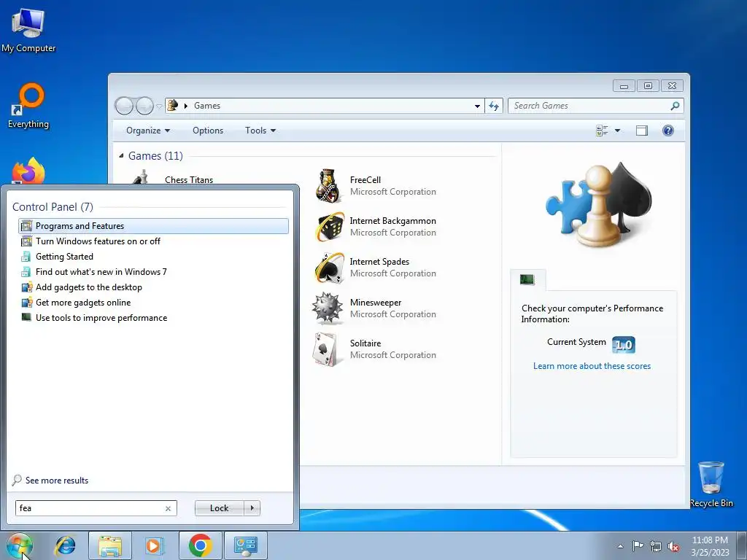Image resolution: width=747 pixels, height=560 pixels.
Task: Open address bar history dropdown arrow
Action: (x=477, y=106)
